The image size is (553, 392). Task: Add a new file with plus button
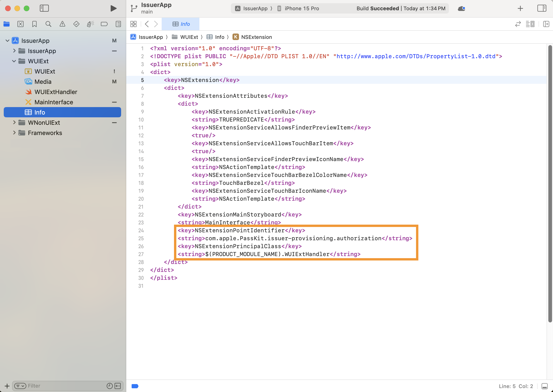click(7, 386)
